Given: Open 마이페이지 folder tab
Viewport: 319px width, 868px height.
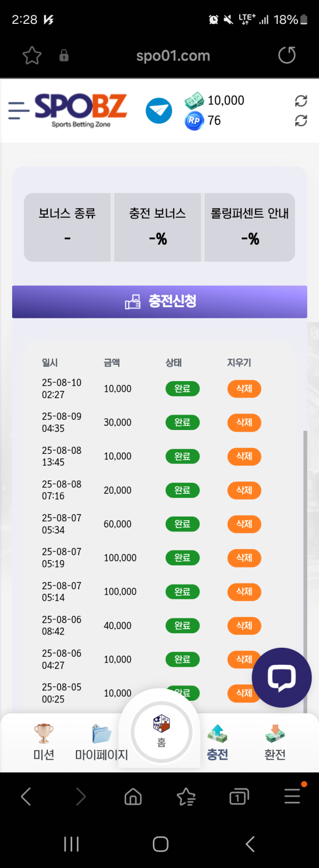Looking at the screenshot, I should (x=102, y=742).
